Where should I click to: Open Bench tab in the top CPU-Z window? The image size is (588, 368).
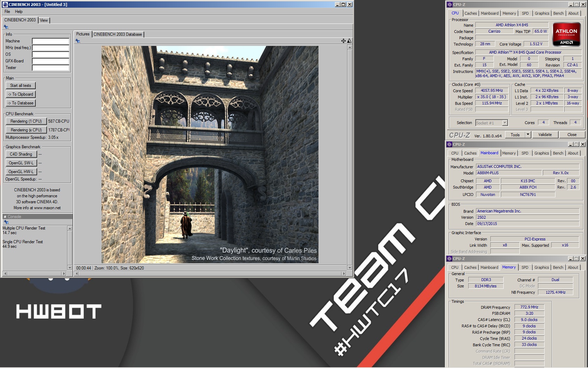(x=558, y=13)
